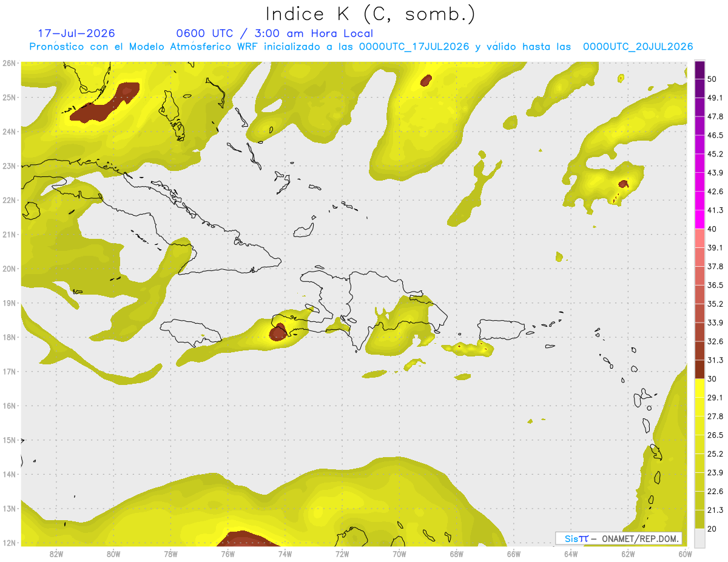Click the colorbar value '27.8'
Image resolution: width=728 pixels, height=562 pixels.
[x=715, y=416]
